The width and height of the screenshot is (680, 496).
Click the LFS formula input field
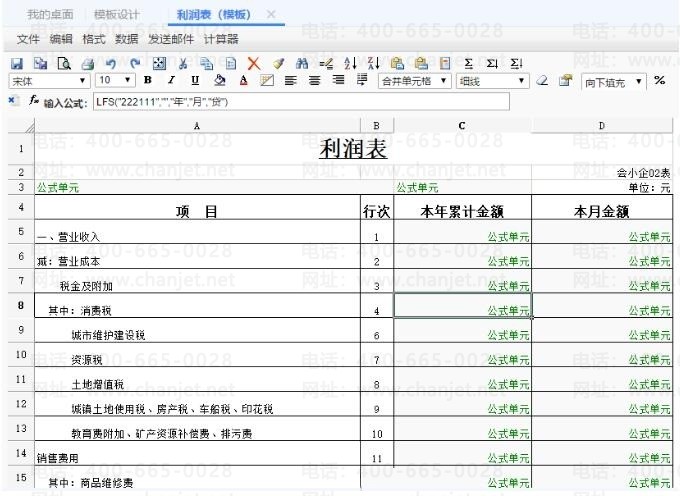click(301, 102)
